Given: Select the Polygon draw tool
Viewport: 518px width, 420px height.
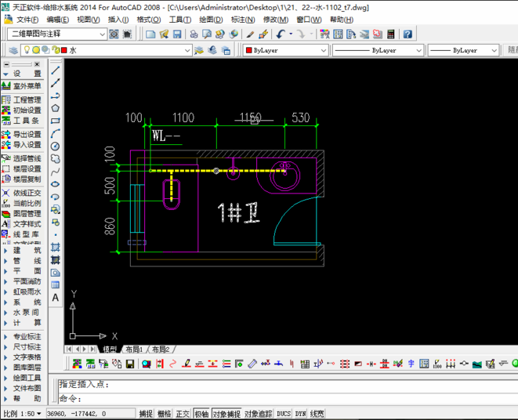Looking at the screenshot, I should coord(55,108).
